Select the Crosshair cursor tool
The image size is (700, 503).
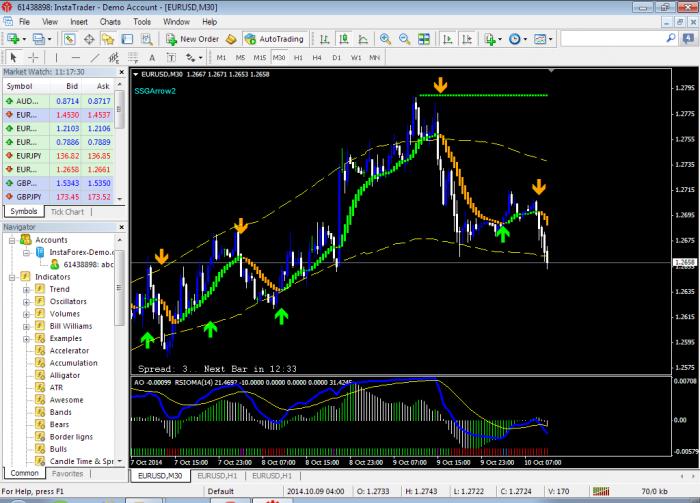33,58
